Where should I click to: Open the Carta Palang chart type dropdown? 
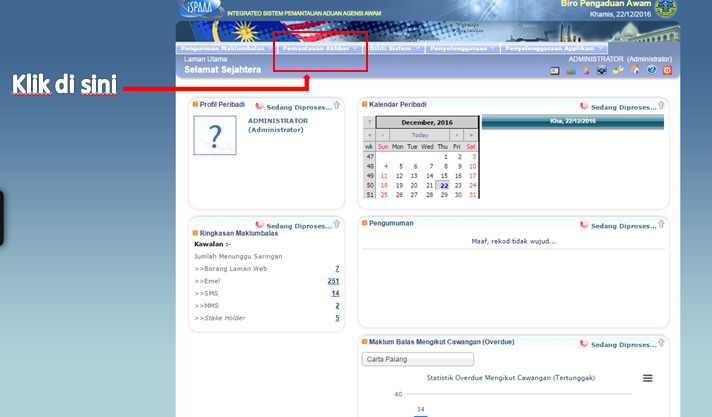418,359
